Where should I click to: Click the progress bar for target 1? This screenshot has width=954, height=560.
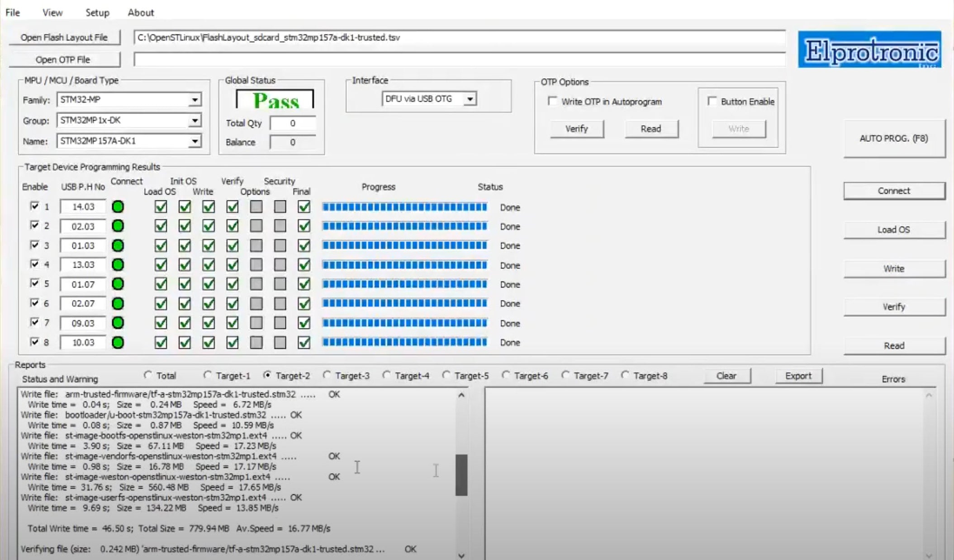[x=404, y=207]
